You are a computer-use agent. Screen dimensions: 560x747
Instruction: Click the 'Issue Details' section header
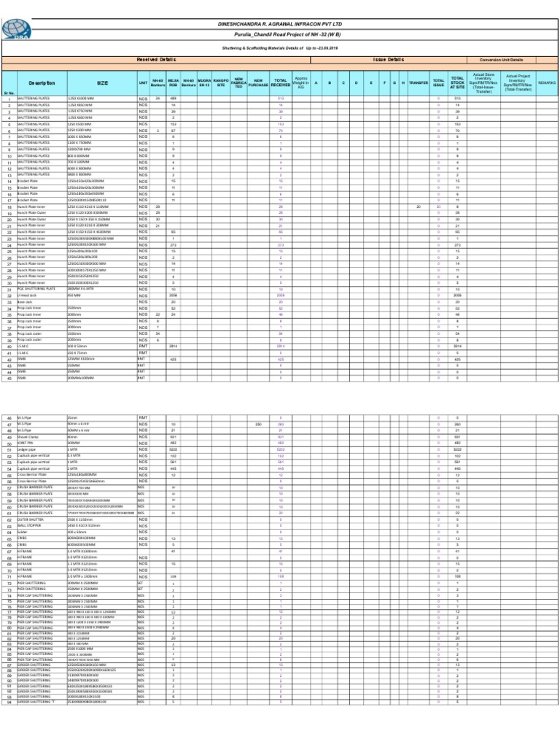coord(389,60)
